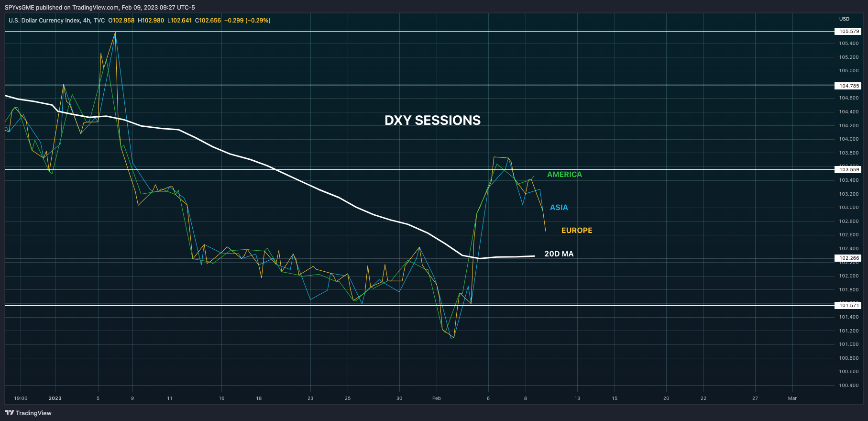Click the ASIA session label

tap(559, 208)
